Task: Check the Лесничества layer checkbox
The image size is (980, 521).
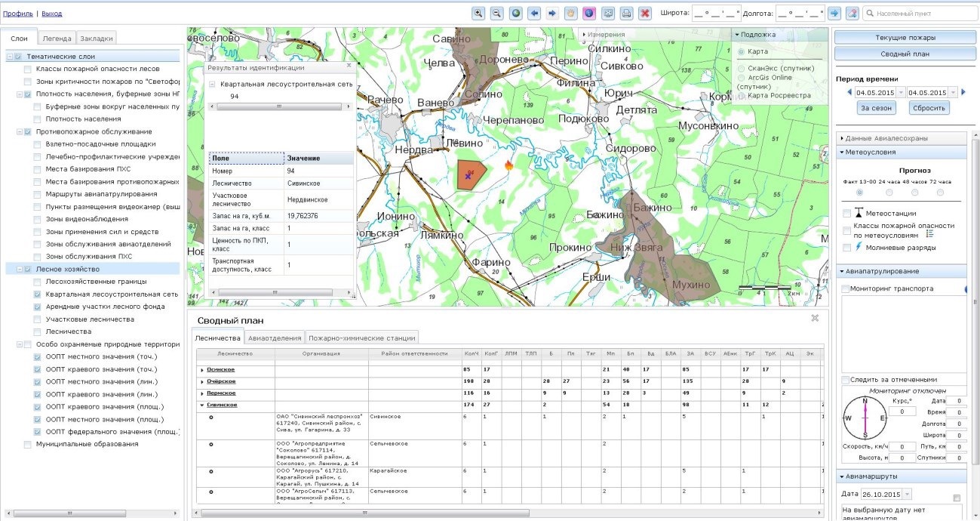Action: (x=38, y=331)
